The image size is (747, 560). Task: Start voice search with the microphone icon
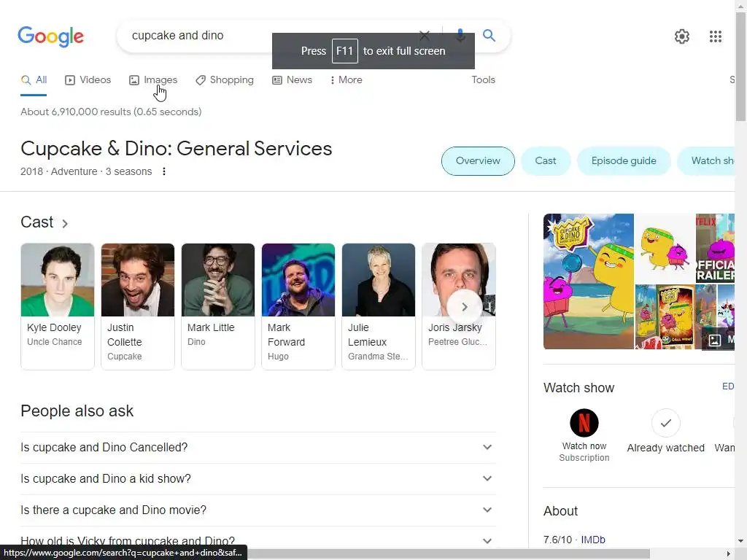pos(460,35)
